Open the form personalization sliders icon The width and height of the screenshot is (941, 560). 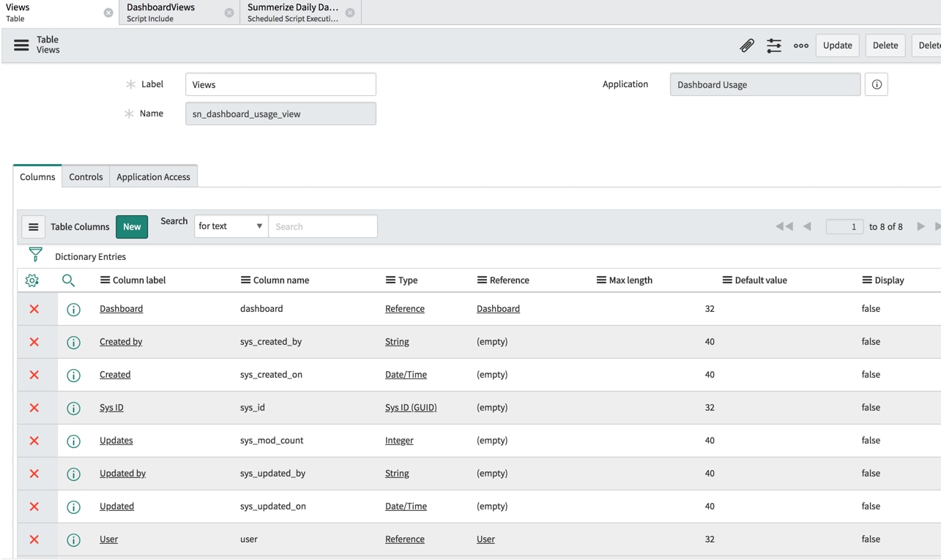[x=773, y=45]
